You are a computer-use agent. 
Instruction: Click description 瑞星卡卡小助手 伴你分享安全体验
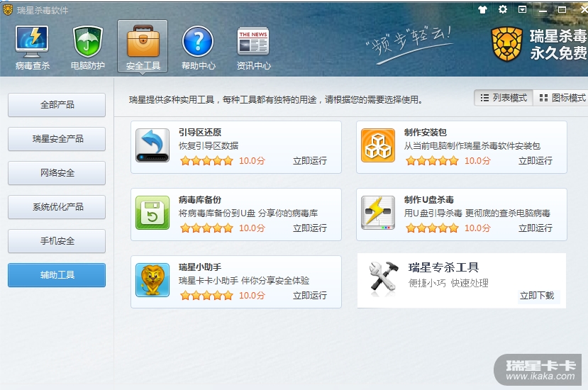point(244,281)
